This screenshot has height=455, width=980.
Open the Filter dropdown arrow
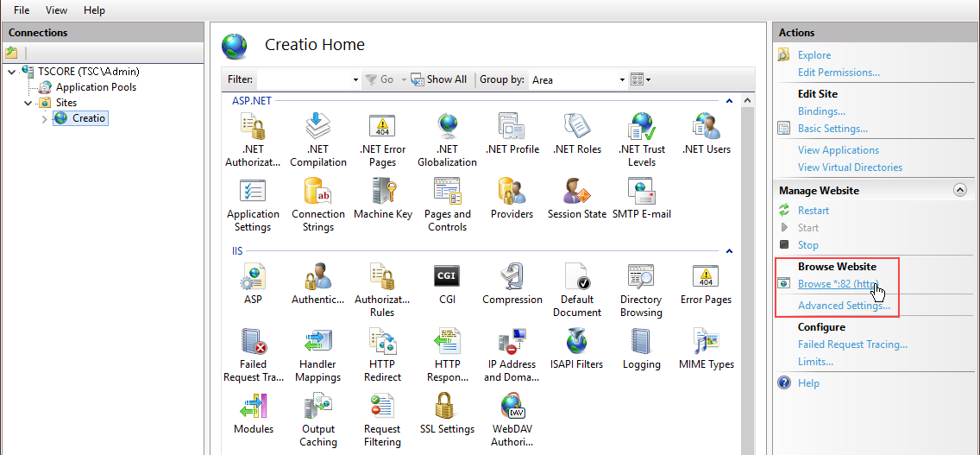pyautogui.click(x=355, y=80)
